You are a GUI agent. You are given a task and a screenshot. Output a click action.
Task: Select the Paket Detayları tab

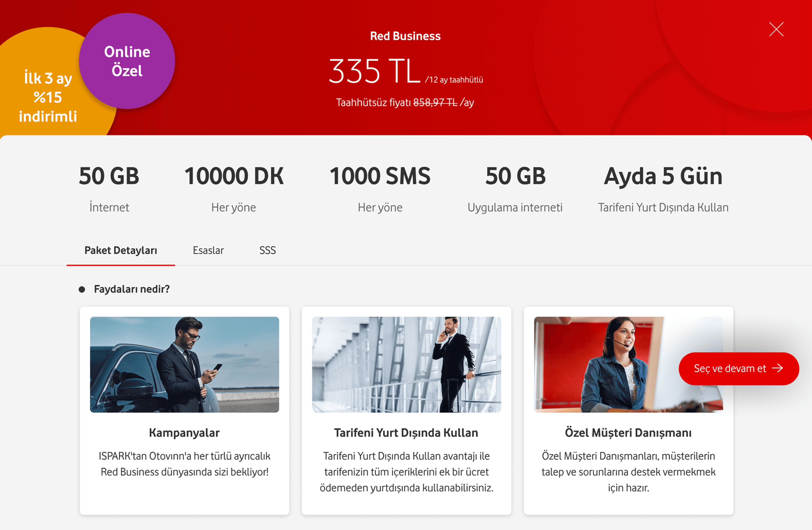tap(121, 251)
